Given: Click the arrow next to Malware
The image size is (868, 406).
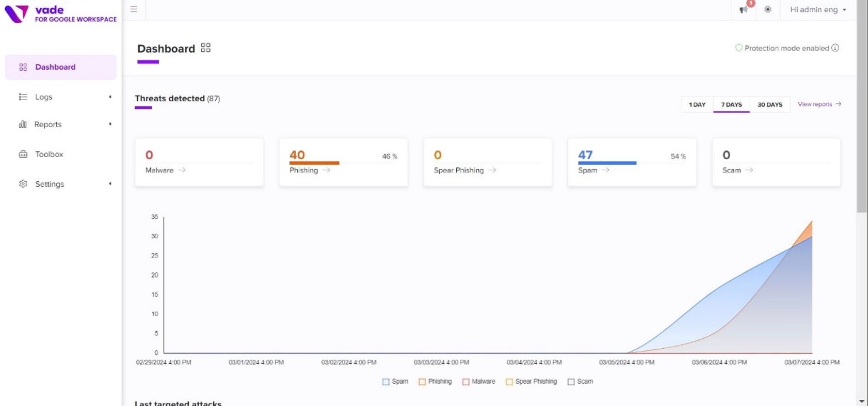Looking at the screenshot, I should point(182,170).
